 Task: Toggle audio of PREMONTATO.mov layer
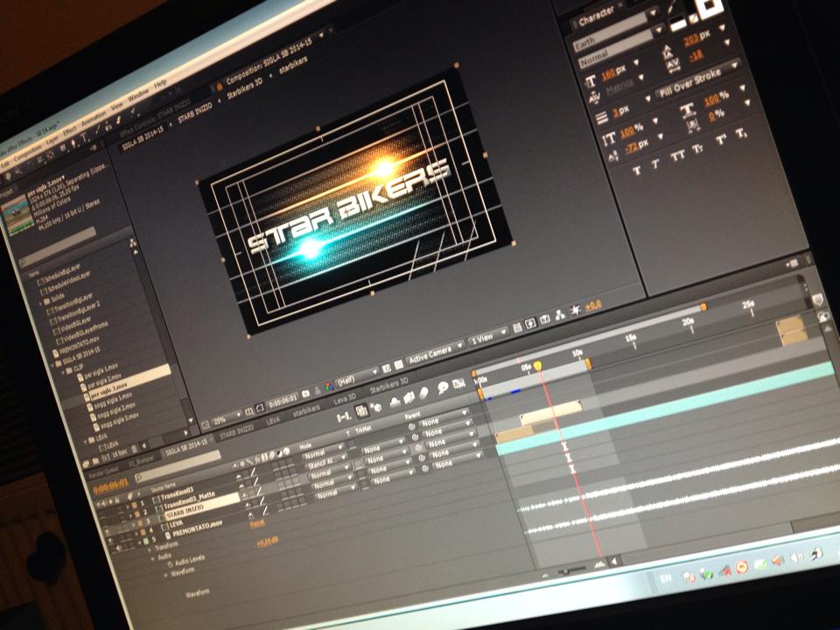(x=118, y=548)
